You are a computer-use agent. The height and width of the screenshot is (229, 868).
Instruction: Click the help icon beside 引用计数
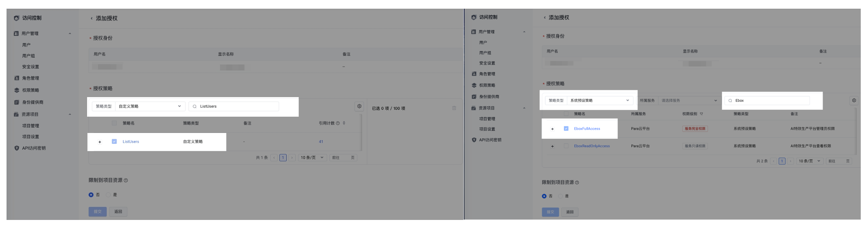(338, 123)
